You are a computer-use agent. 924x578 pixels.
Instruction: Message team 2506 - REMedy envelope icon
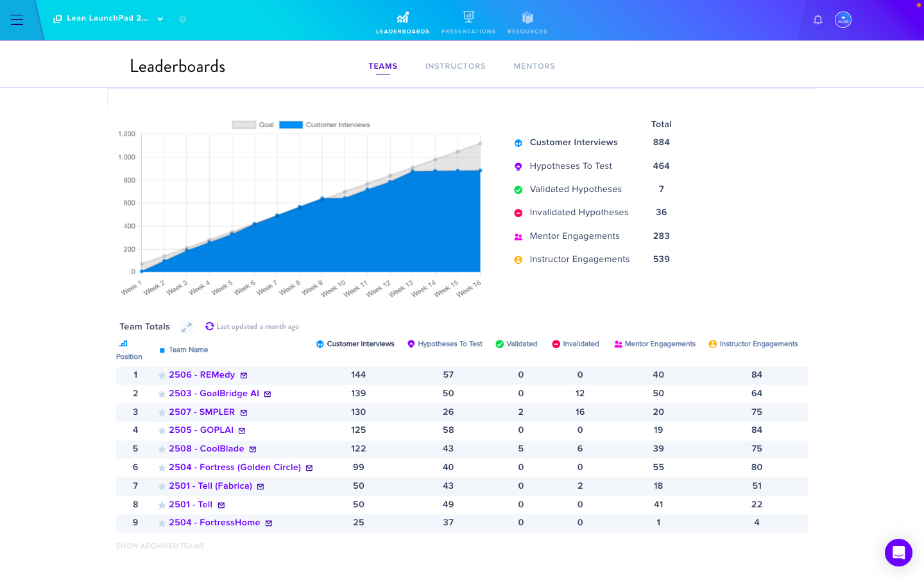(x=244, y=376)
